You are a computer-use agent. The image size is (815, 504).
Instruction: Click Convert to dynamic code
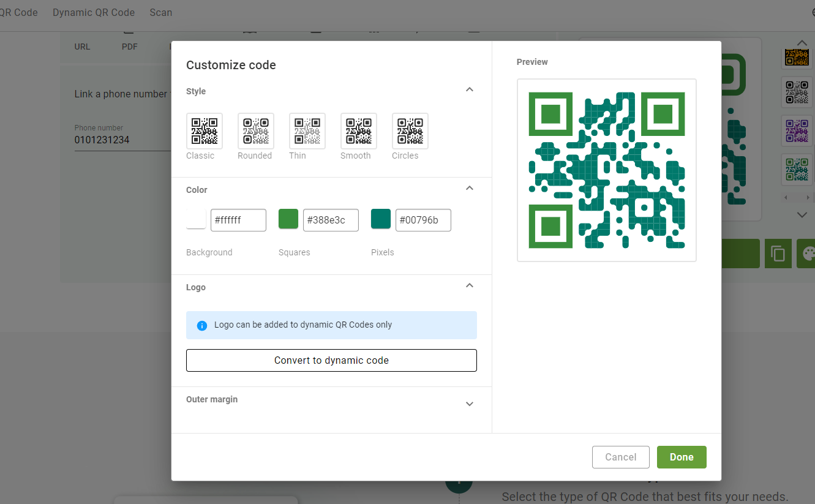pyautogui.click(x=331, y=360)
